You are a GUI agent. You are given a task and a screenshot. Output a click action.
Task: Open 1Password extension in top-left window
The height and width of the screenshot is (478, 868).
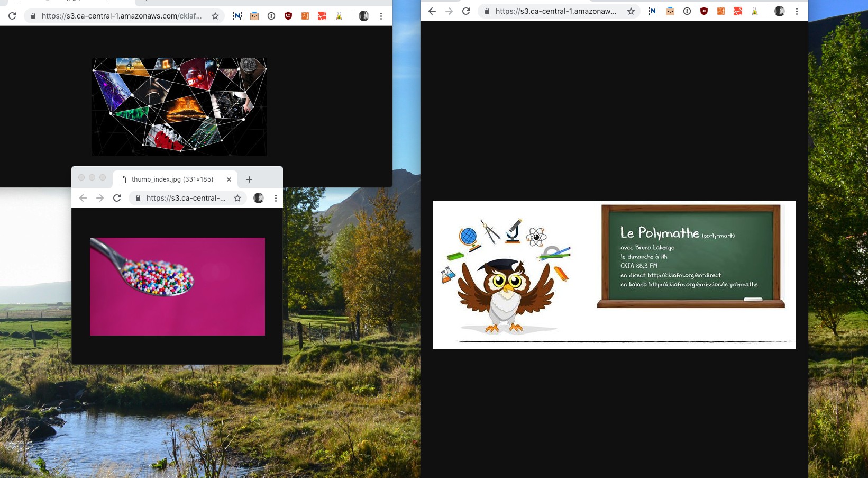click(x=271, y=16)
